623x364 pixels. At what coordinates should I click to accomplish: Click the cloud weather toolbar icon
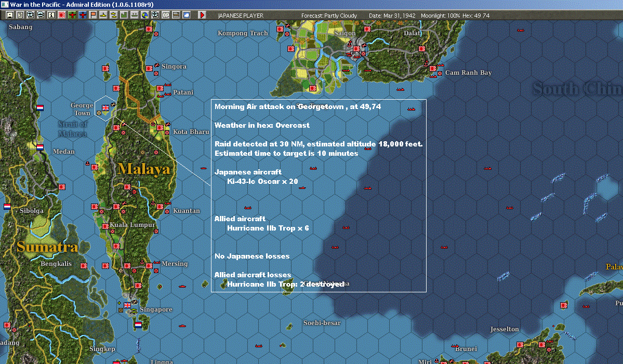(x=187, y=15)
